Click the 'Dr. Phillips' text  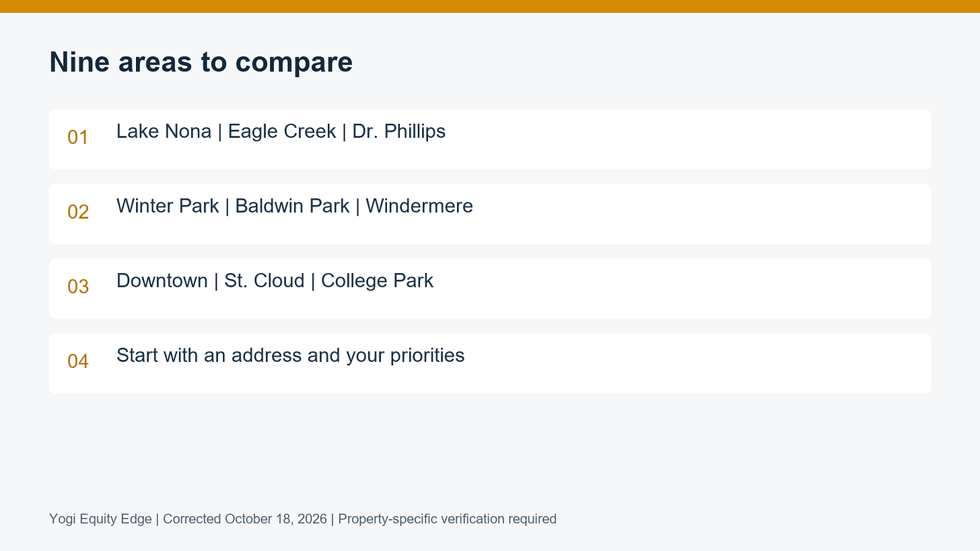pyautogui.click(x=398, y=131)
